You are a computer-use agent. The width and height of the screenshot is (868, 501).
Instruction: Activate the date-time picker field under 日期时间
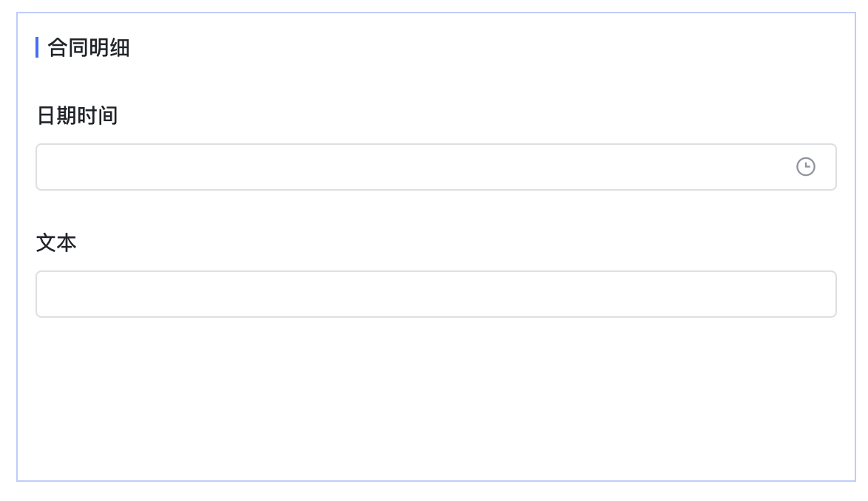435,167
